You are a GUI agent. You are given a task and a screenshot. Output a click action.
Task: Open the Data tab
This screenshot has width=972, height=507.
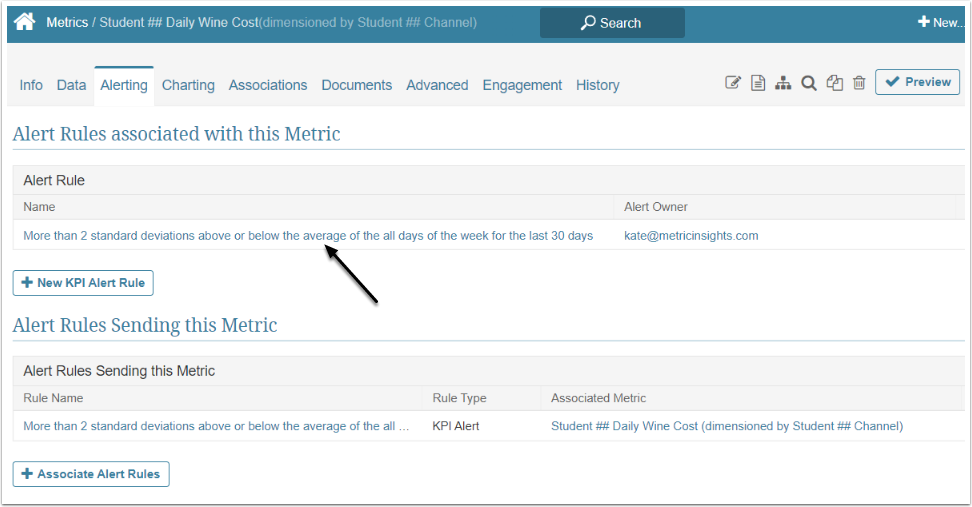click(x=71, y=85)
